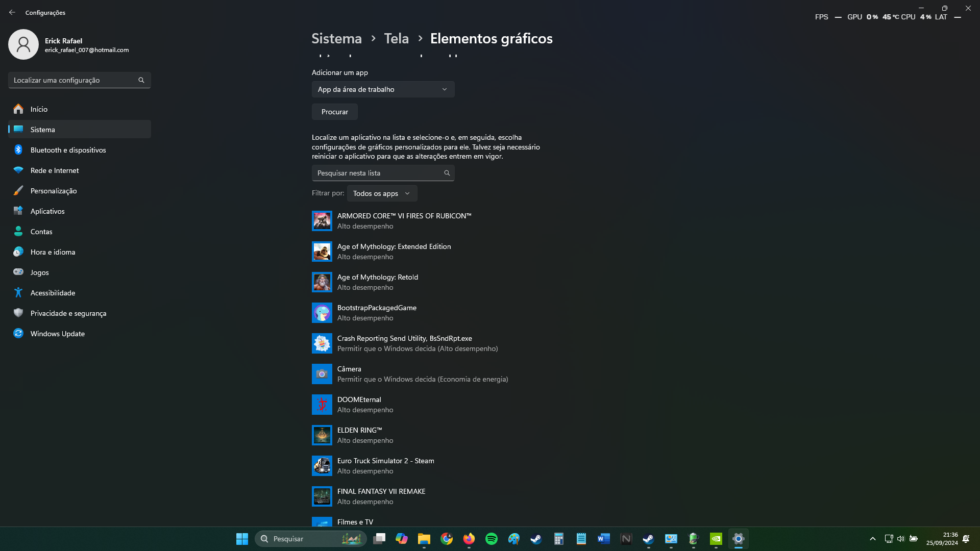This screenshot has height=551, width=980.
Task: Open Privacidade e segurança settings
Action: coord(80,313)
